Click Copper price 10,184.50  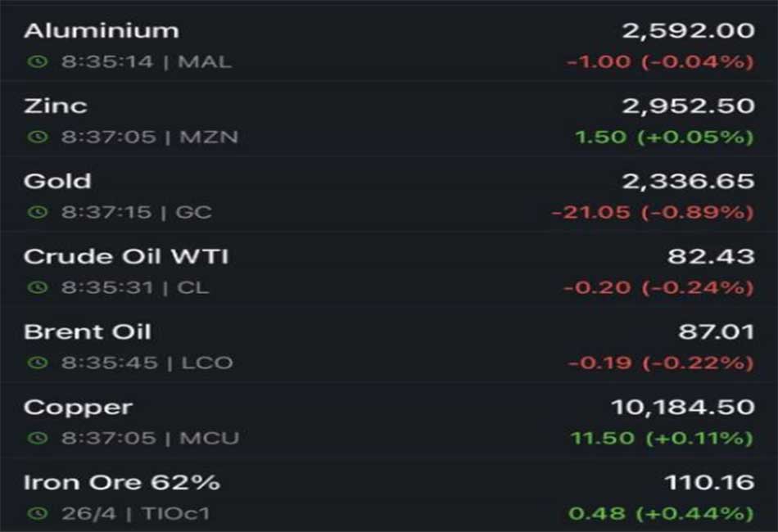683,408
